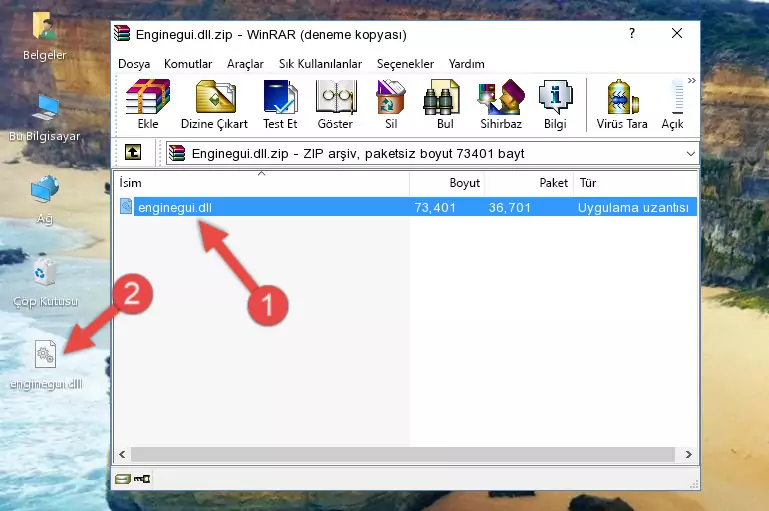Click the archive path address field
This screenshot has width=769, height=511.
pos(432,153)
